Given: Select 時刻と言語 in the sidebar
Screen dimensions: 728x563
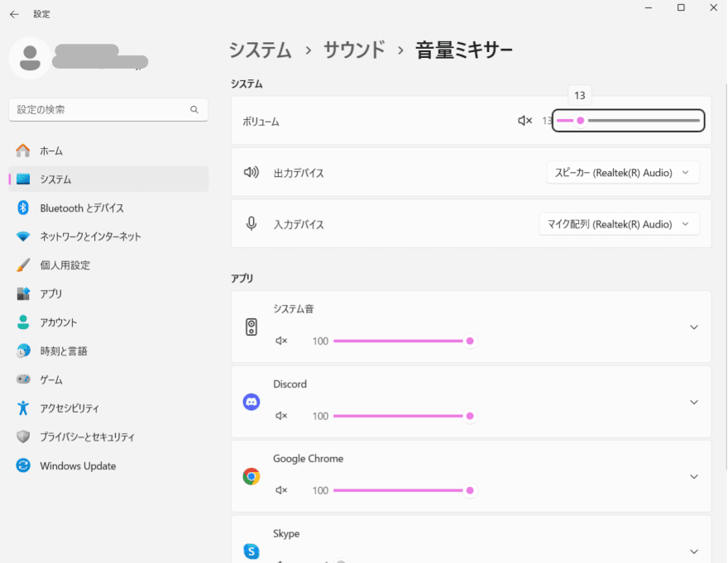Looking at the screenshot, I should 64,351.
